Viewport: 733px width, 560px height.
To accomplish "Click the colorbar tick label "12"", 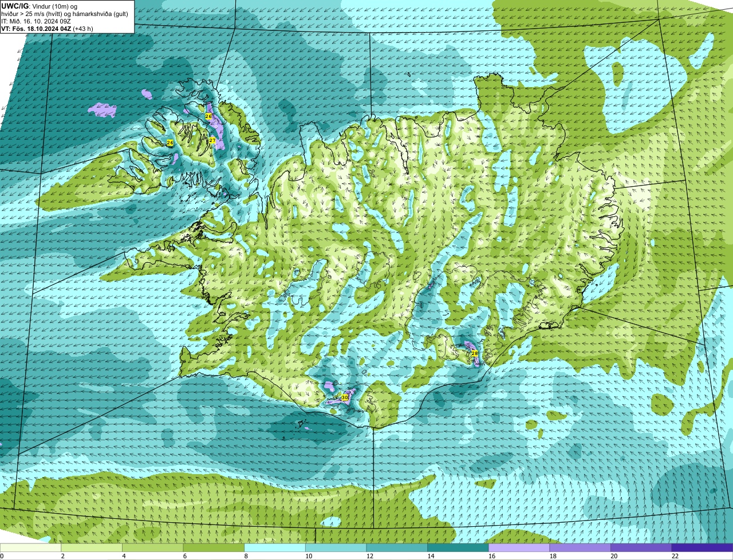I will [x=369, y=556].
